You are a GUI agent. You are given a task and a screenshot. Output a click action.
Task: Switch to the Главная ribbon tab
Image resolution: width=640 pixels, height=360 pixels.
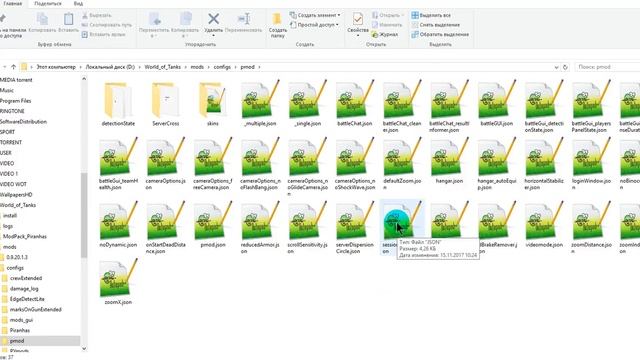pyautogui.click(x=13, y=3)
